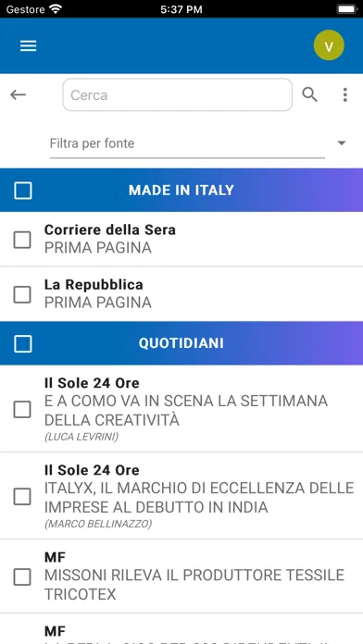This screenshot has height=644, width=363.
Task: Tap the battery icon in status bar
Action: tap(347, 9)
